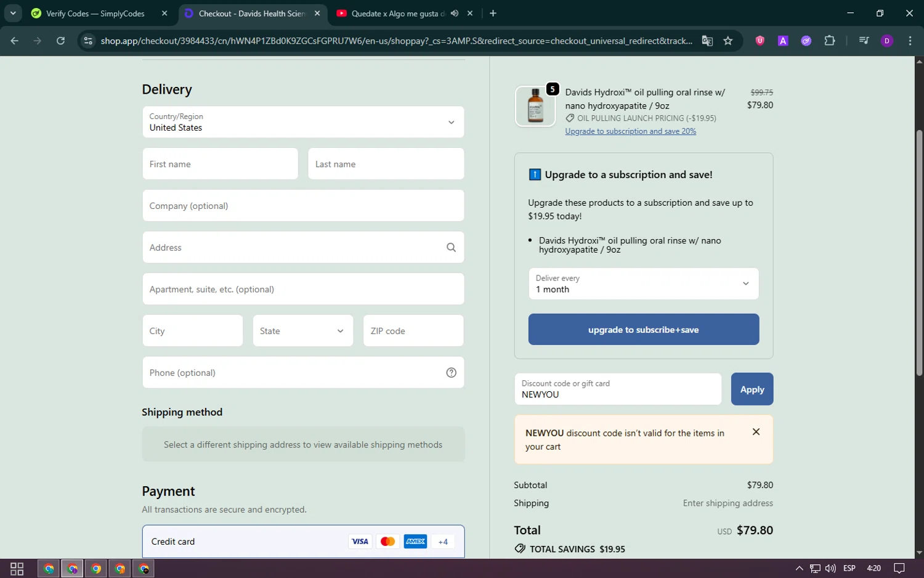Viewport: 924px width, 578px height.
Task: Close the YouTube Quedate tab
Action: click(x=470, y=13)
